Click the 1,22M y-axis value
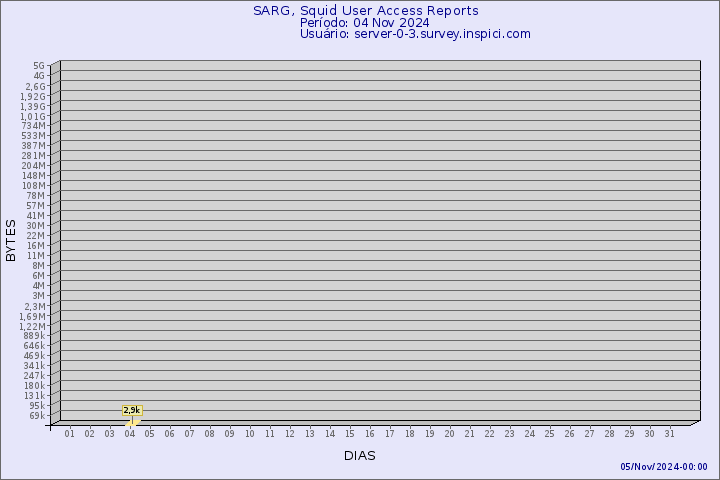This screenshot has width=720, height=480. pyautogui.click(x=33, y=326)
